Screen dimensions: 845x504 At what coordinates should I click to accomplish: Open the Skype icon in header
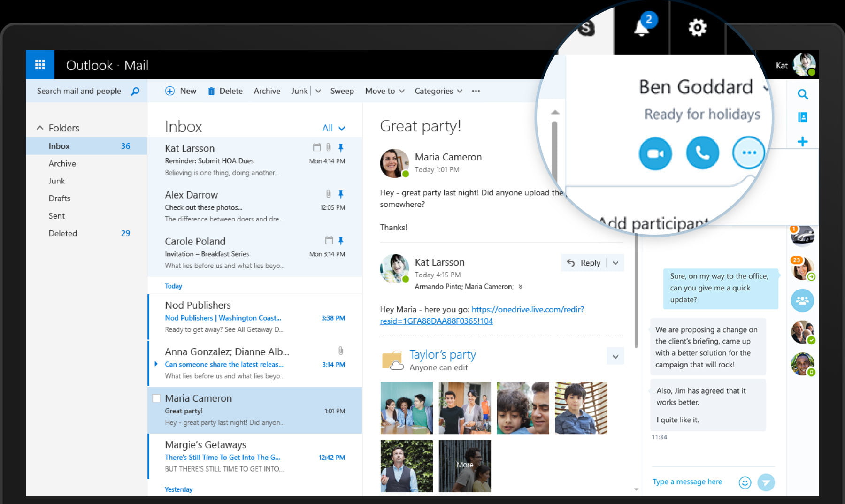click(587, 28)
